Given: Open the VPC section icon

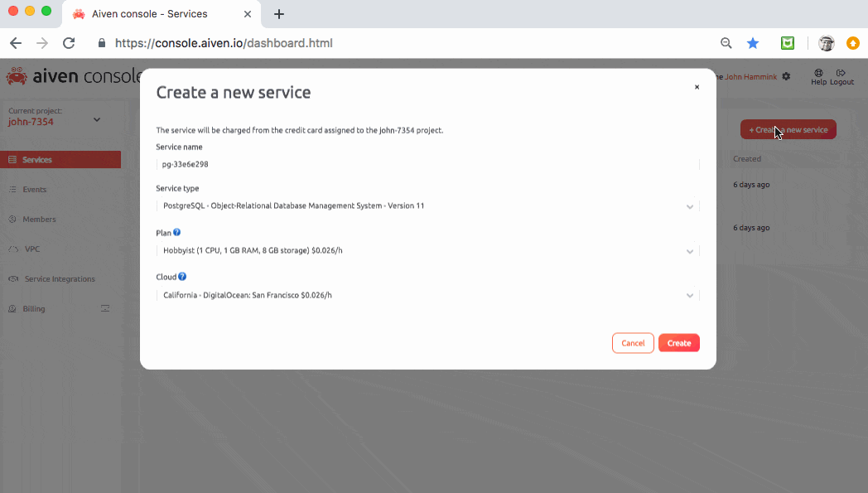Looking at the screenshot, I should (12, 249).
